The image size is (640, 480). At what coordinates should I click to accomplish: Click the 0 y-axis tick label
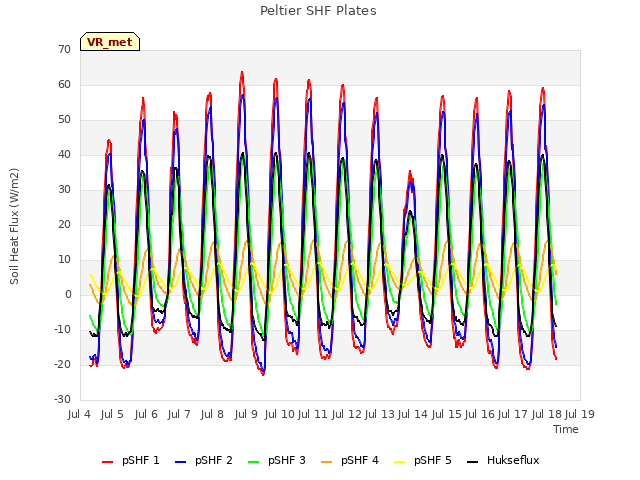coord(68,294)
